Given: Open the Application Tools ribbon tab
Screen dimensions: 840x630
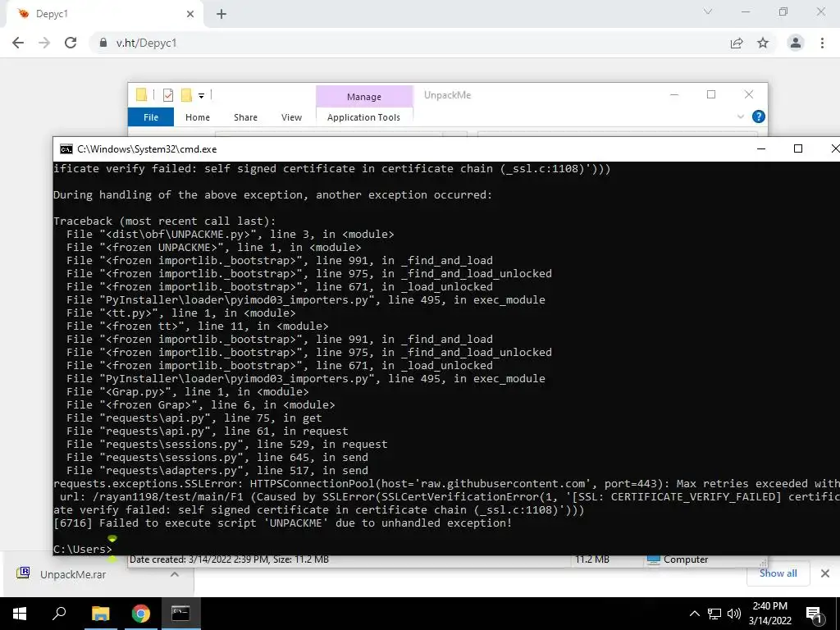Looking at the screenshot, I should tap(363, 117).
